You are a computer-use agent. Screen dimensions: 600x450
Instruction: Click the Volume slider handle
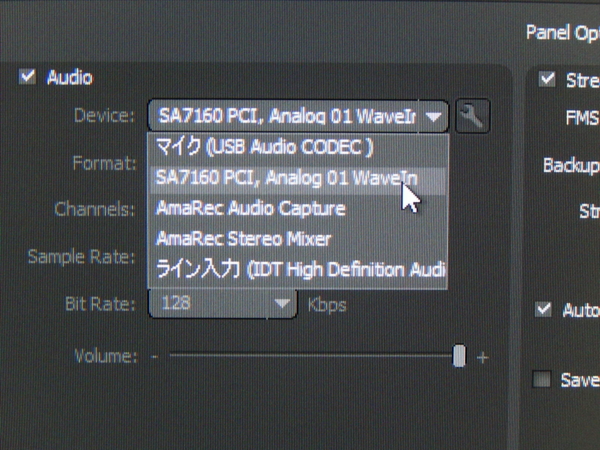pyautogui.click(x=459, y=356)
